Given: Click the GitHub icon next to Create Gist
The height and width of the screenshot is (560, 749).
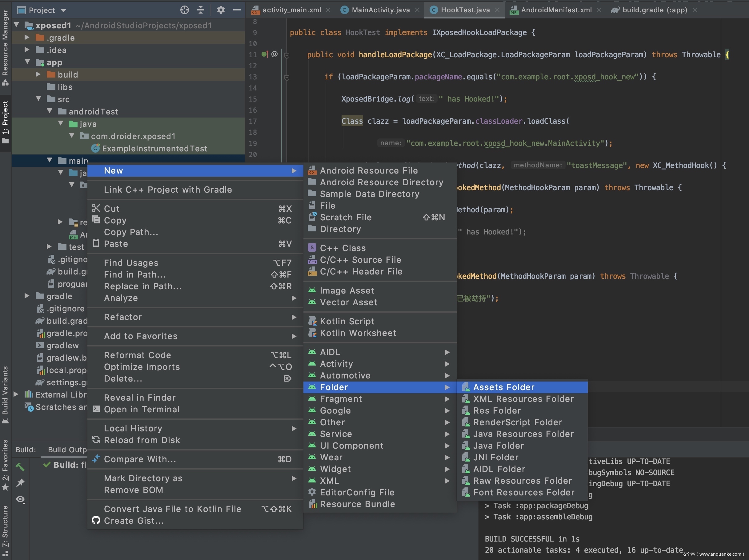Looking at the screenshot, I should point(96,520).
